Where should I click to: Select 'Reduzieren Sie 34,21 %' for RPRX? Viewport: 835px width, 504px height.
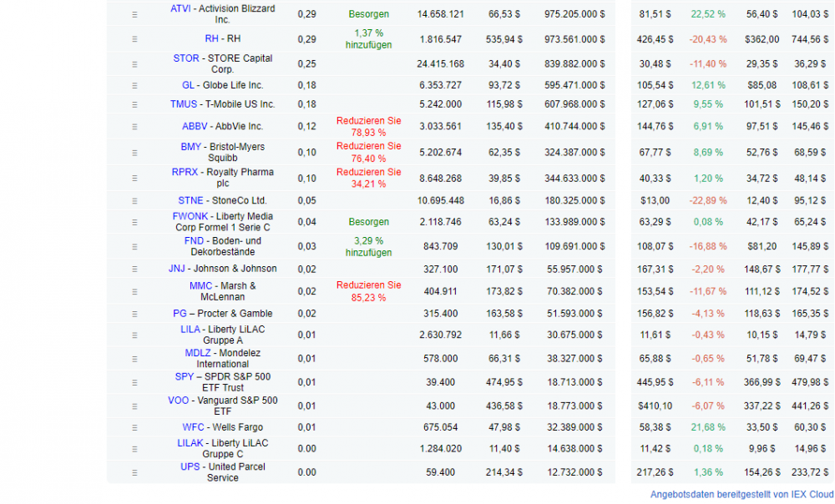pyautogui.click(x=368, y=179)
